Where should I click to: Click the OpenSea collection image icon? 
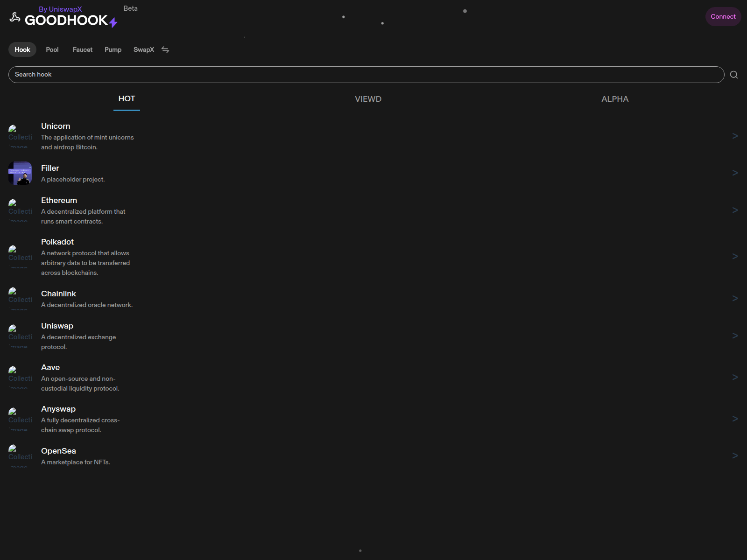(20, 455)
